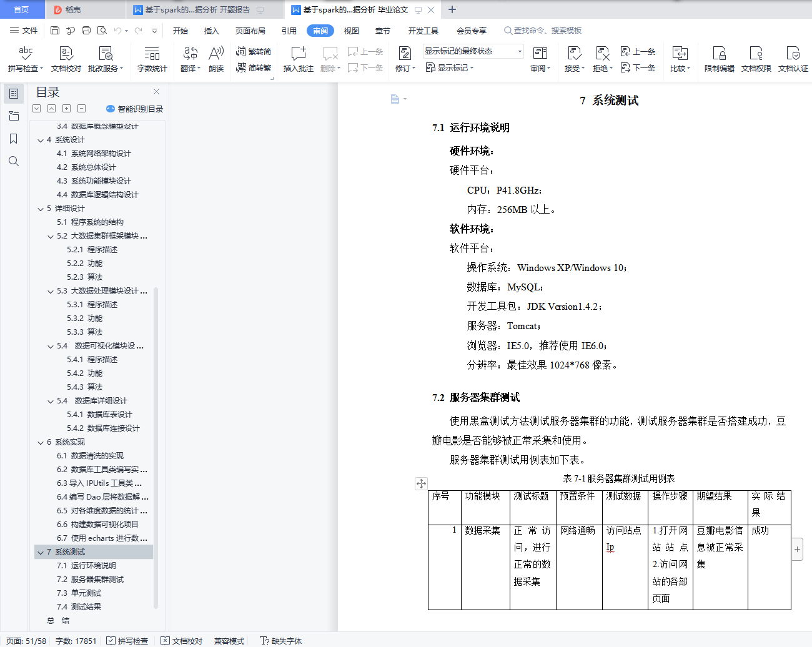Collapse the 6 系统实现 outline node
This screenshot has height=647, width=812.
click(x=41, y=442)
